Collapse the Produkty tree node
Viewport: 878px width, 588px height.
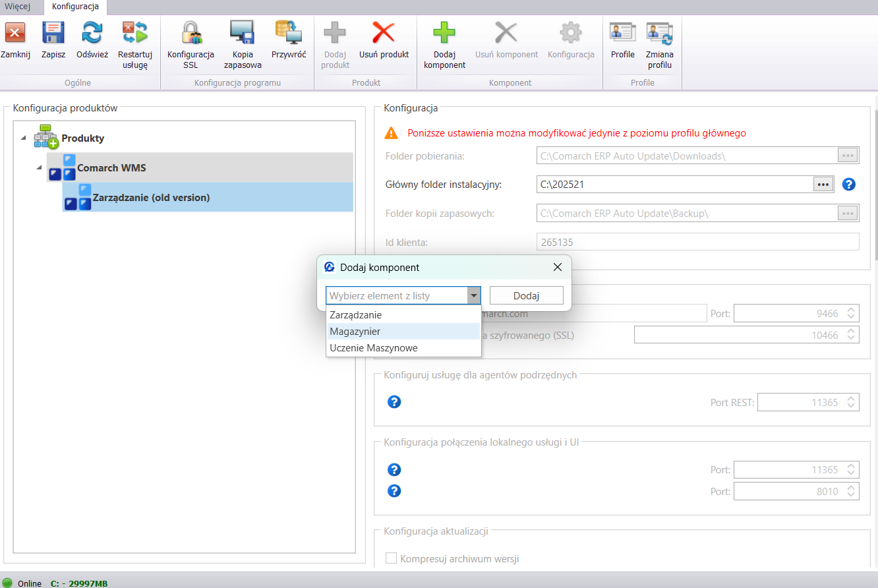coord(24,138)
